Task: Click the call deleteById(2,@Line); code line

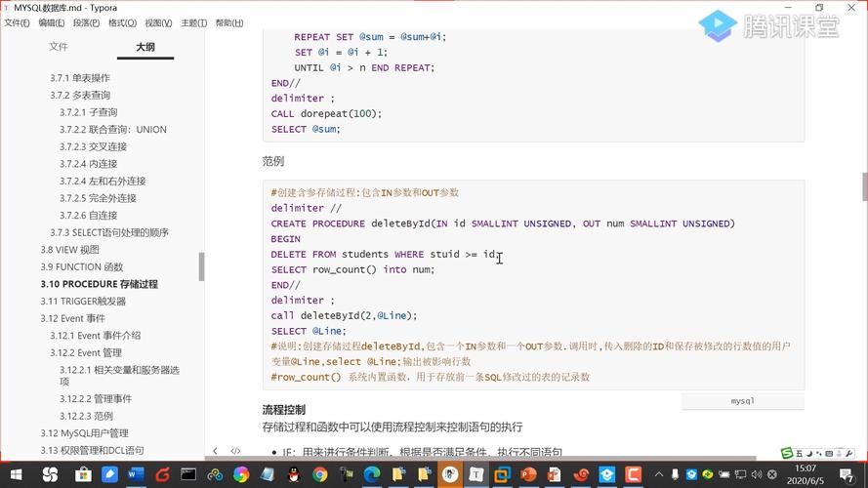Action: point(344,315)
